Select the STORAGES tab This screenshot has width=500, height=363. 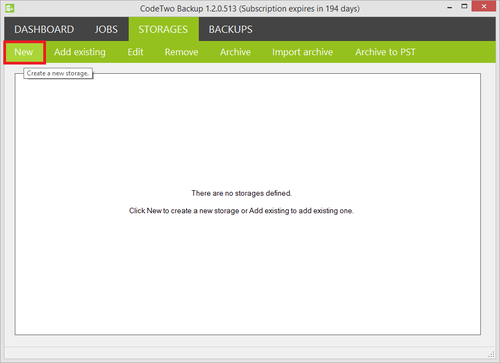(x=163, y=29)
